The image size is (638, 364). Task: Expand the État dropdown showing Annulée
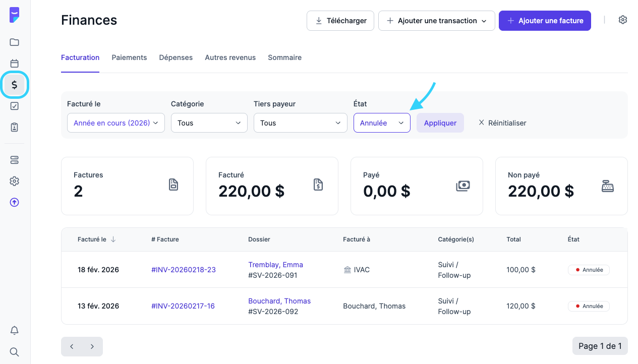tap(382, 123)
